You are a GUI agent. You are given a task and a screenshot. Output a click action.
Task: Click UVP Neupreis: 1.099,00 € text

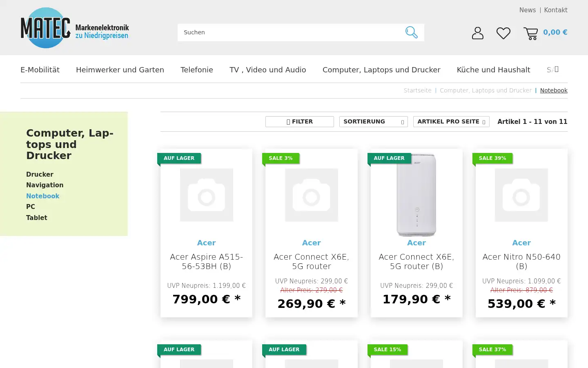[x=521, y=281]
